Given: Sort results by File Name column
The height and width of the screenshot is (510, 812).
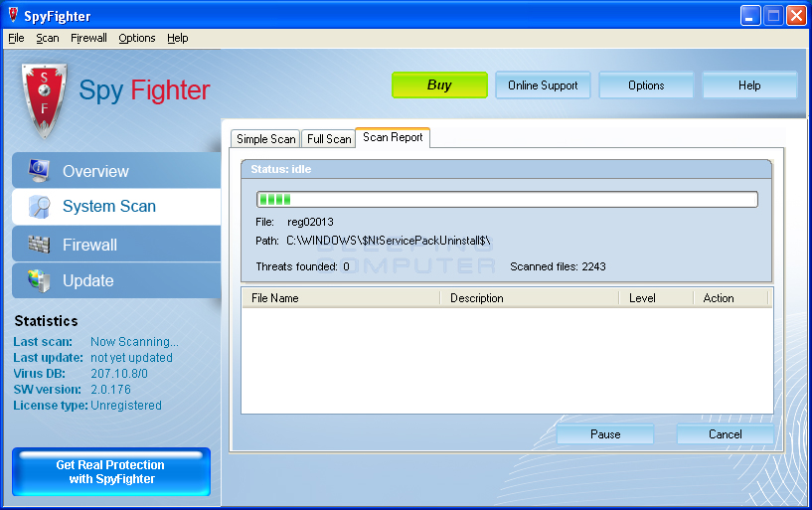Looking at the screenshot, I should [x=340, y=298].
